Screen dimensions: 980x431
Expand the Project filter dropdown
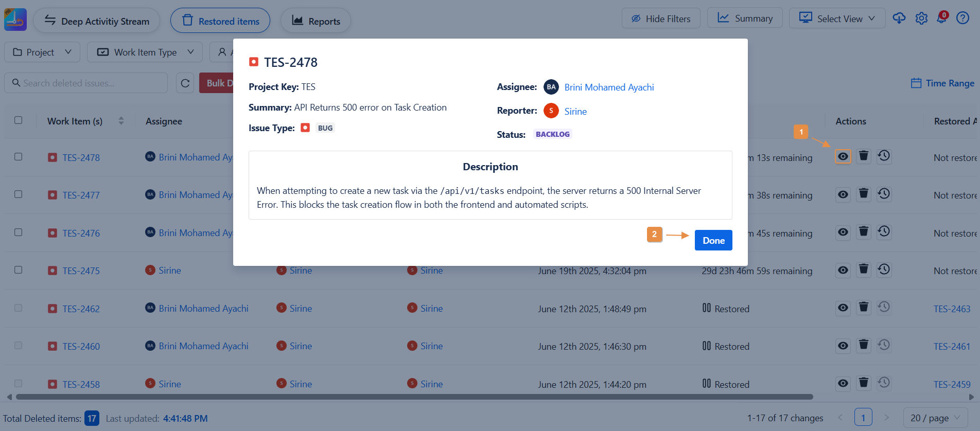[x=42, y=52]
